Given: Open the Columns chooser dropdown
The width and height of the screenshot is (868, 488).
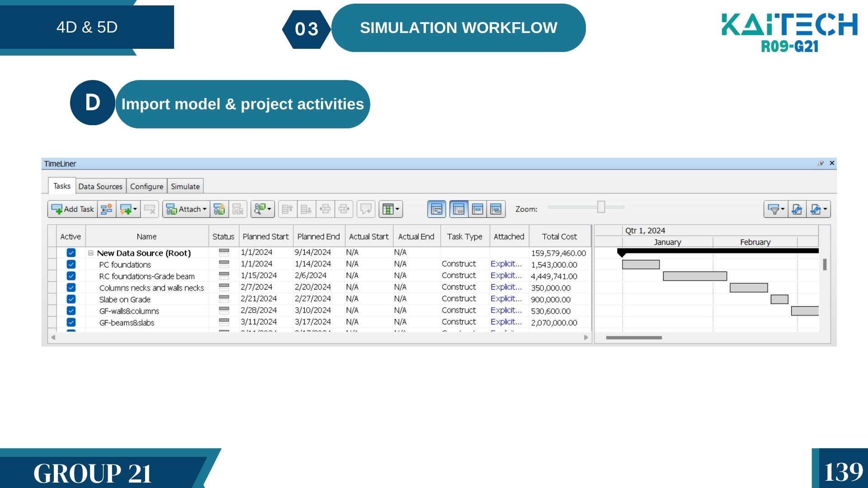Looking at the screenshot, I should click(391, 209).
